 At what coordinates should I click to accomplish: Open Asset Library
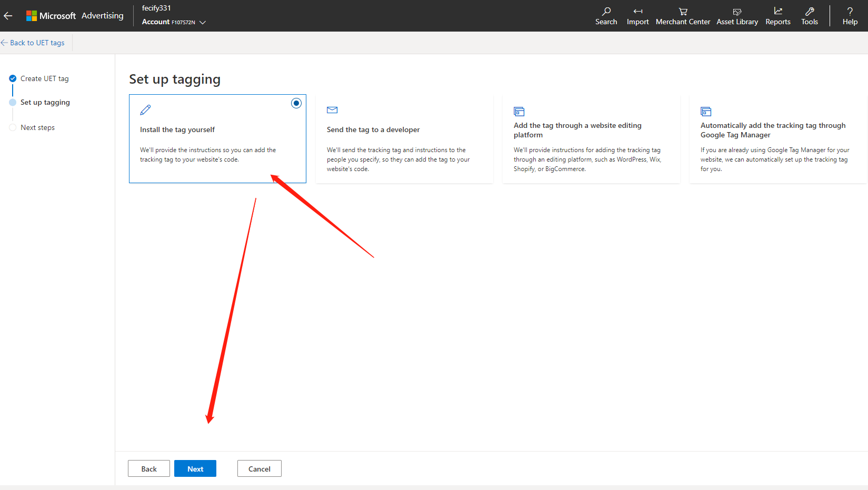click(x=737, y=16)
